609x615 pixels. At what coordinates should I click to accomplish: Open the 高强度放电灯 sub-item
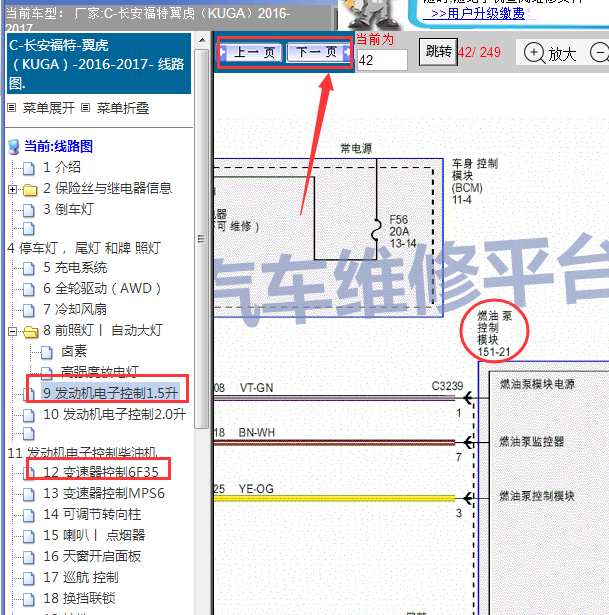tap(100, 371)
